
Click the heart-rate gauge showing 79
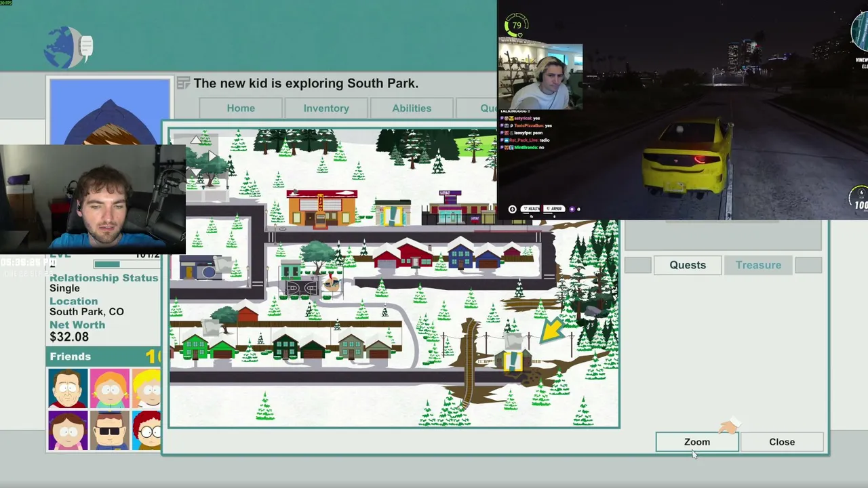pos(517,25)
